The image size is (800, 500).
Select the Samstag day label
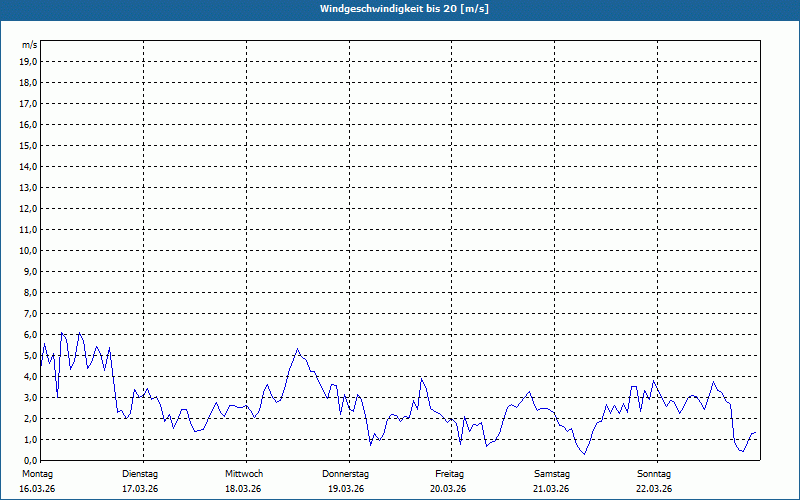[x=551, y=473]
